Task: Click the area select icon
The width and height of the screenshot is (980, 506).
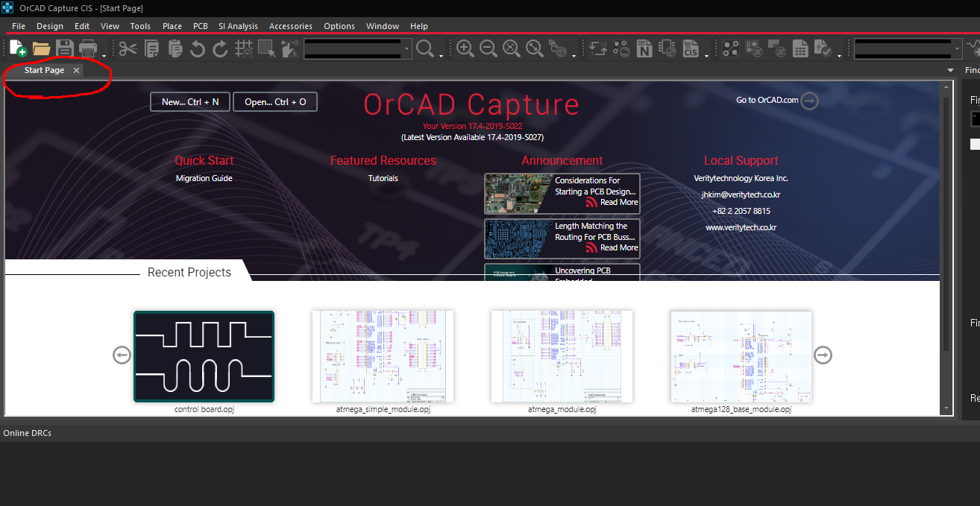Action: coord(267,49)
